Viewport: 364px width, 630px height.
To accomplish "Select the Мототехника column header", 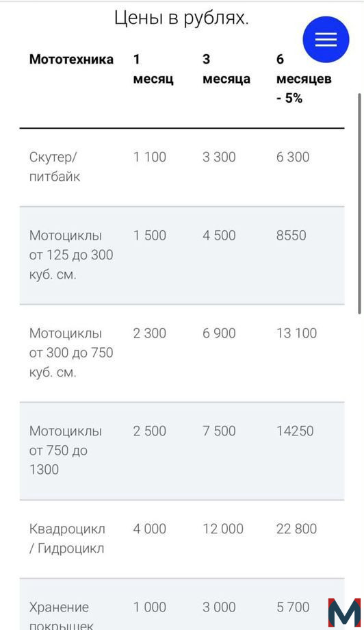I will [x=71, y=60].
